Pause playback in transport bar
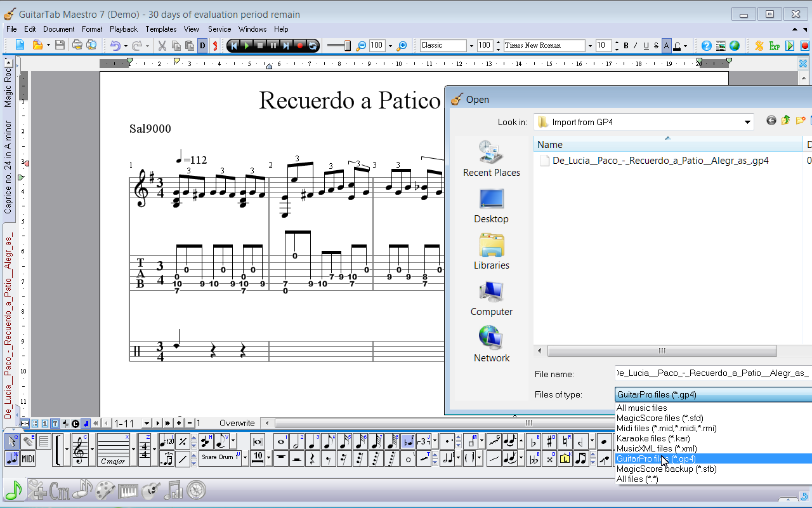Viewport: 812px width, 508px height. coord(273,45)
